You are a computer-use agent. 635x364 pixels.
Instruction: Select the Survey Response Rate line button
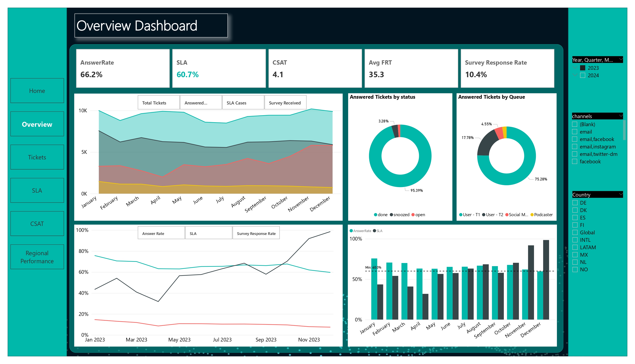[256, 233]
